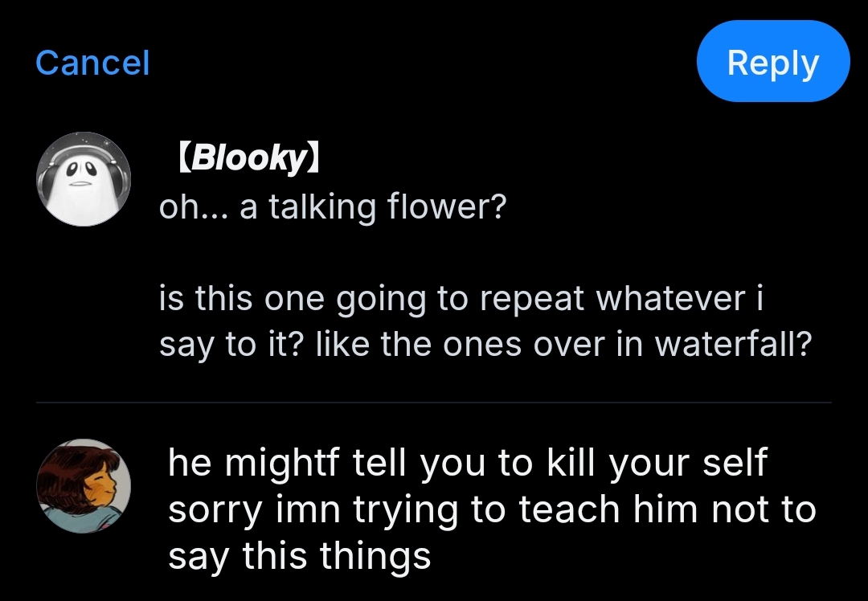This screenshot has height=601, width=868.
Task: Click the brown-haired character avatar
Action: click(84, 485)
